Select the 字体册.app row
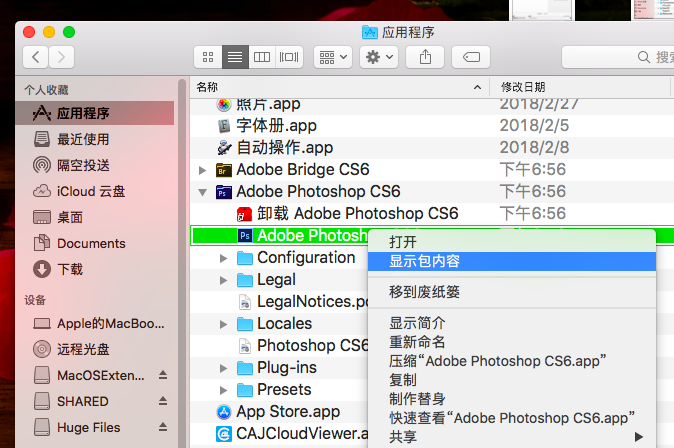The image size is (674, 448). (x=432, y=126)
